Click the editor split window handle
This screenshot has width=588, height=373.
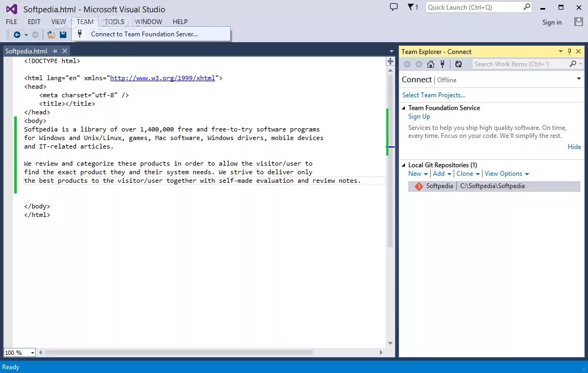point(390,61)
